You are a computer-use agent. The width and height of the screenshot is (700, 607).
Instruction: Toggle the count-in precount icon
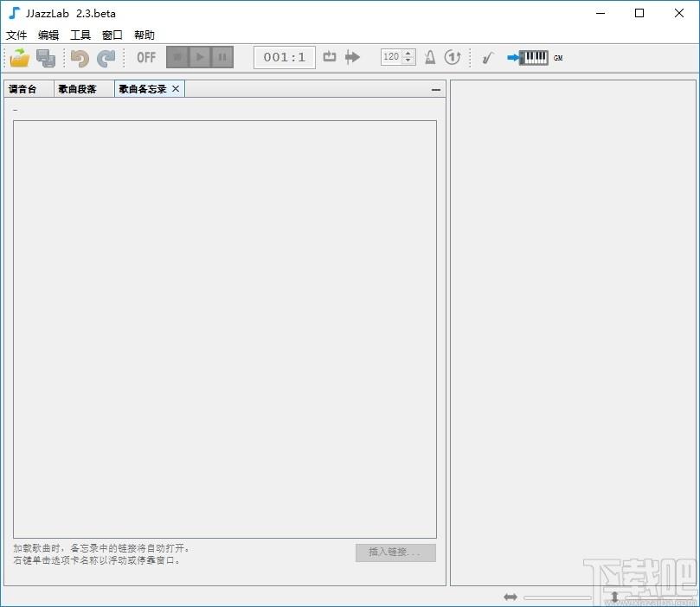(x=453, y=57)
